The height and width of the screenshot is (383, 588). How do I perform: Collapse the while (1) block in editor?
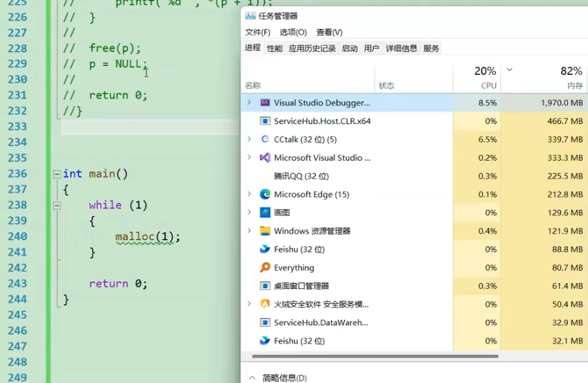(57, 206)
